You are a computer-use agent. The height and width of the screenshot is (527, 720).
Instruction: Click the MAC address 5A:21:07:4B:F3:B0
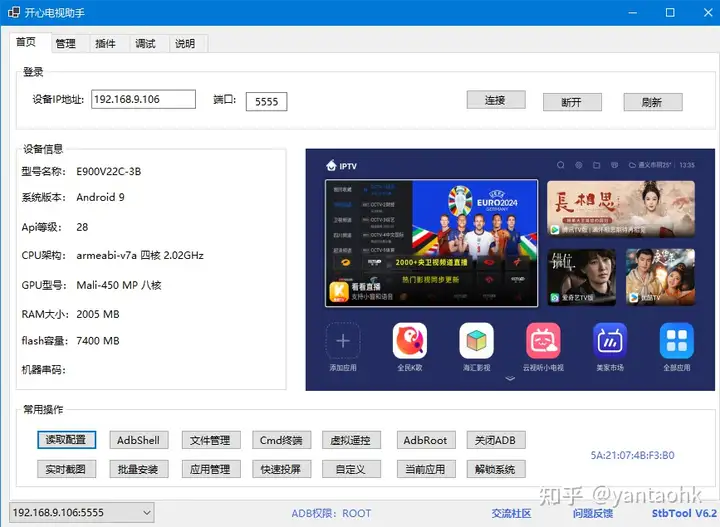pos(632,455)
